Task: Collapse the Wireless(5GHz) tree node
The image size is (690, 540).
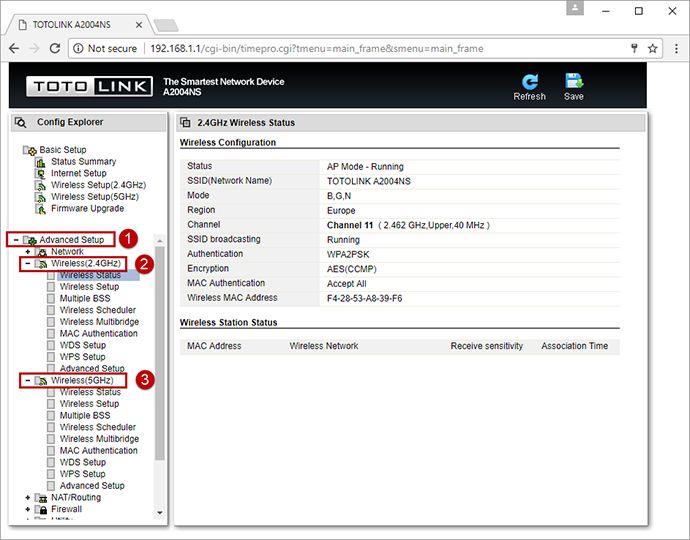Action: (x=28, y=380)
